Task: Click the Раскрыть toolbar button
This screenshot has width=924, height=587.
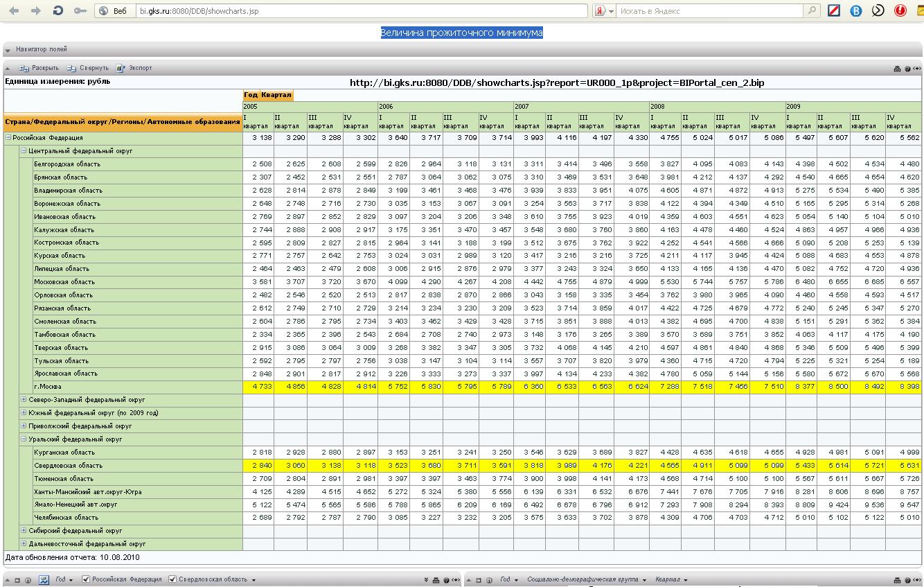Action: (39, 68)
